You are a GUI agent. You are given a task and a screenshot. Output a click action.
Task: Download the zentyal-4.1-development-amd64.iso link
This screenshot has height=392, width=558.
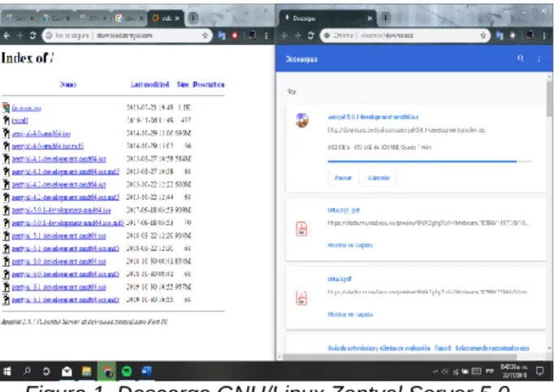click(58, 159)
